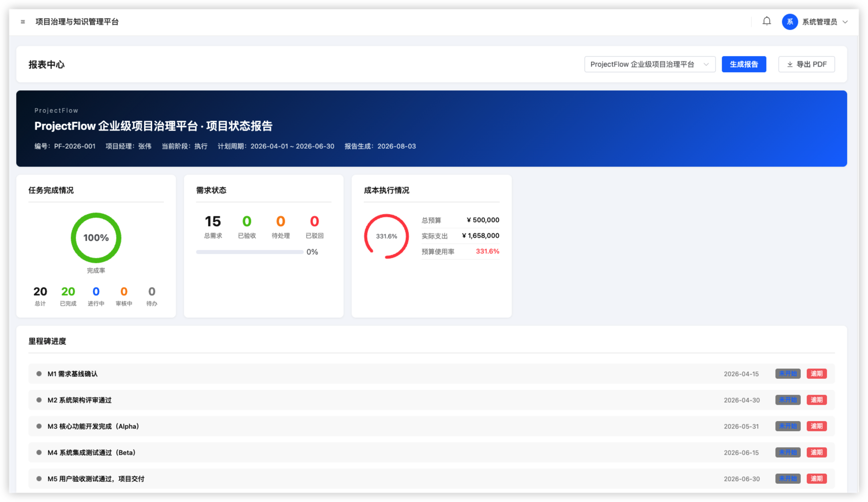Click the blue 系 user avatar
Image resolution: width=868 pixels, height=502 pixels.
pos(790,22)
